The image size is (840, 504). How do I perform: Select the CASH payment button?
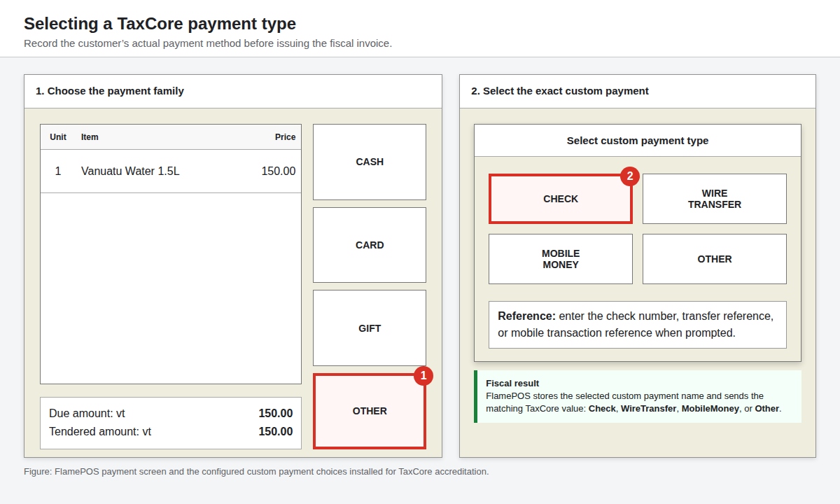pos(370,162)
